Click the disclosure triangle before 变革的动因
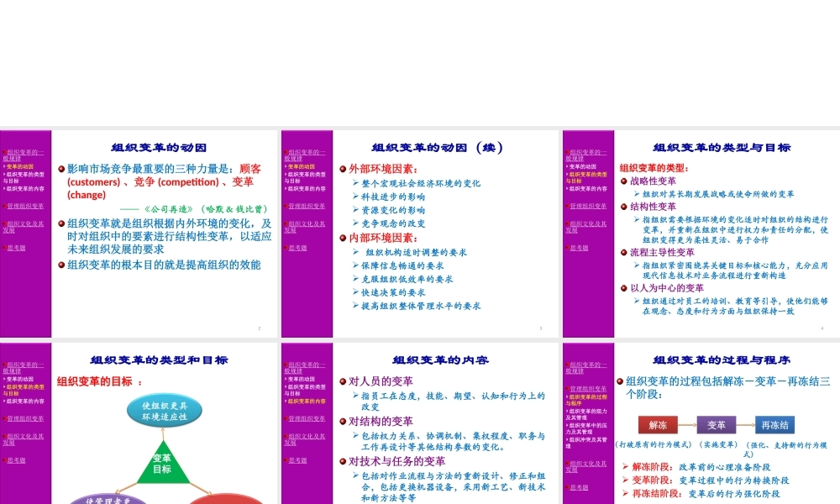 (x=5, y=166)
